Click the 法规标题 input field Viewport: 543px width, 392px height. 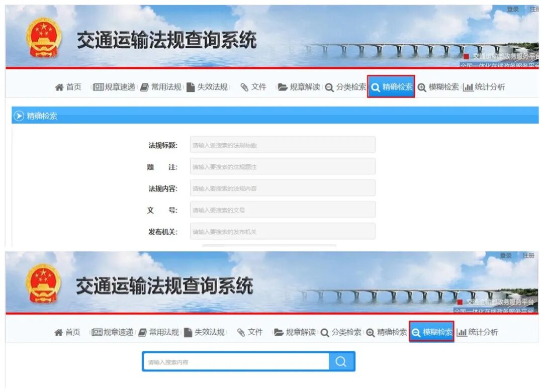283,144
